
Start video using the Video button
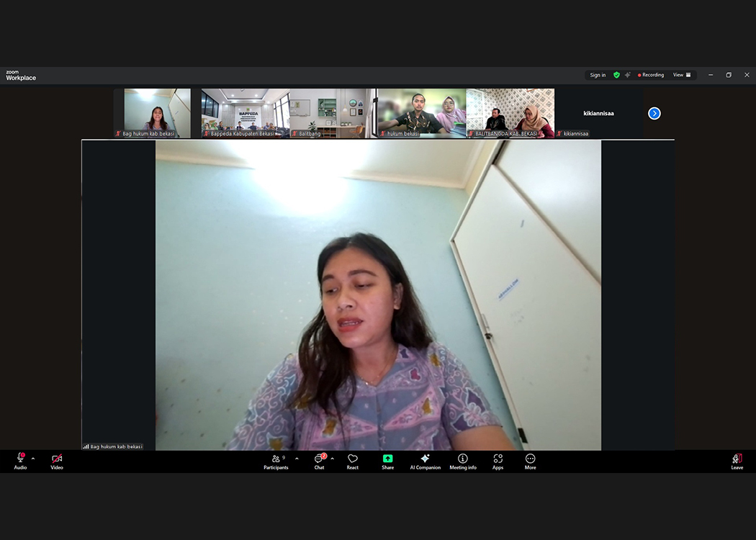click(x=56, y=460)
